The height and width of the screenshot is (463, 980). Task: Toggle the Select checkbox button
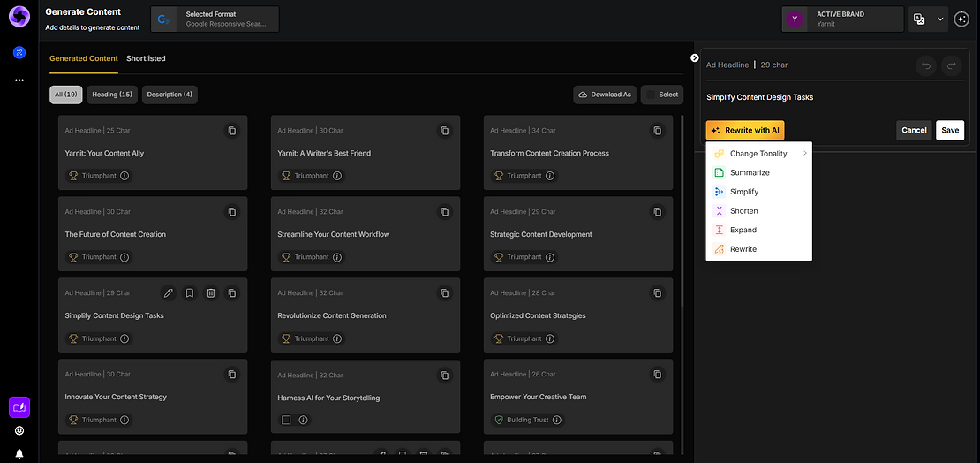[x=662, y=95]
